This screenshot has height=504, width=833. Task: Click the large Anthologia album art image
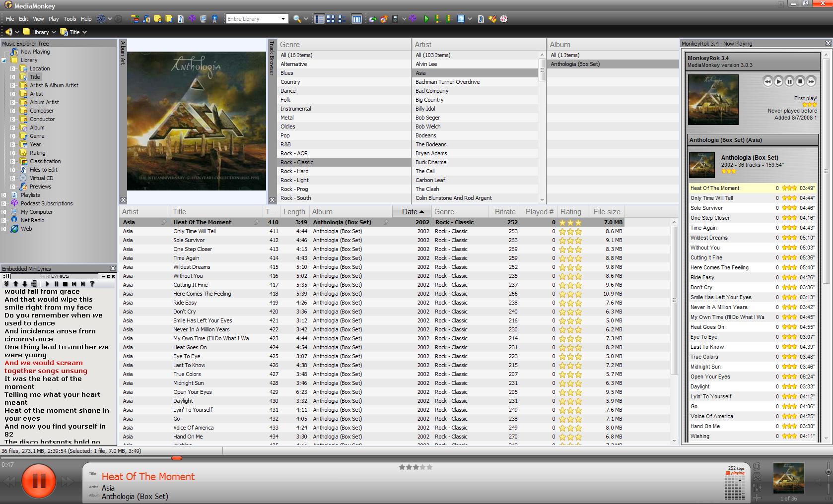click(197, 121)
